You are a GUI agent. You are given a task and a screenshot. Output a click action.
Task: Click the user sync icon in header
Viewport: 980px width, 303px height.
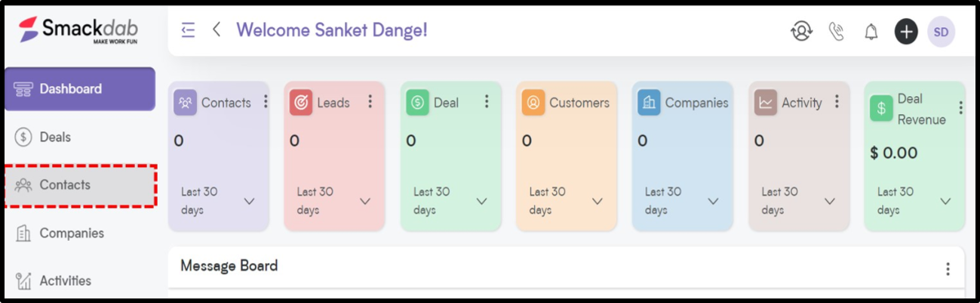coord(801,32)
